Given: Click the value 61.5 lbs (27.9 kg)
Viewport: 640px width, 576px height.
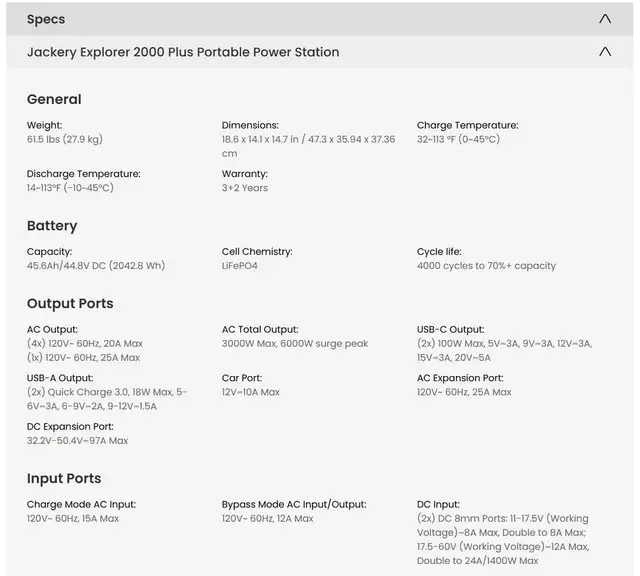Looking at the screenshot, I should (x=64, y=139).
